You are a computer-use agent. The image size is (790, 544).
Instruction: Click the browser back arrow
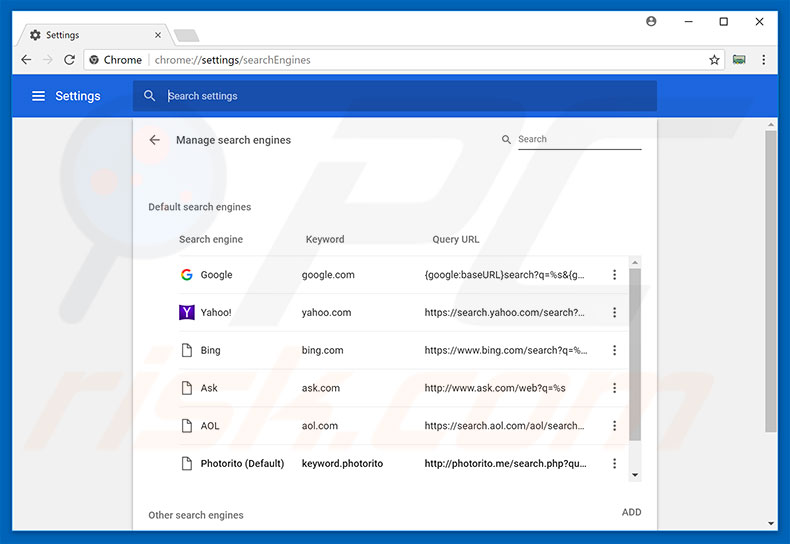tap(26, 60)
